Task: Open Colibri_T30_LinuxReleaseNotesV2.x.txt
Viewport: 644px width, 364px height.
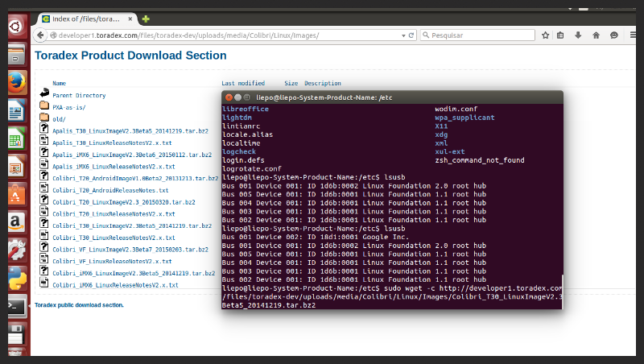Action: coord(114,238)
